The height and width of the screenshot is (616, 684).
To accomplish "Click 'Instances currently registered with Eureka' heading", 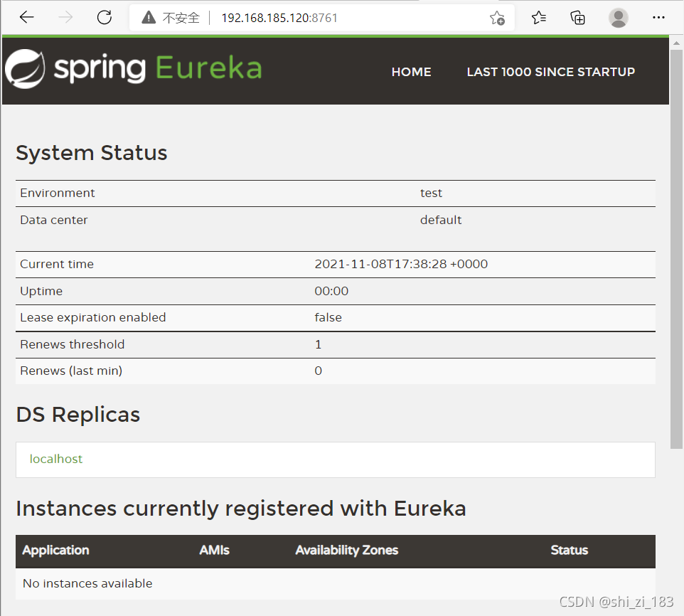I will click(241, 509).
